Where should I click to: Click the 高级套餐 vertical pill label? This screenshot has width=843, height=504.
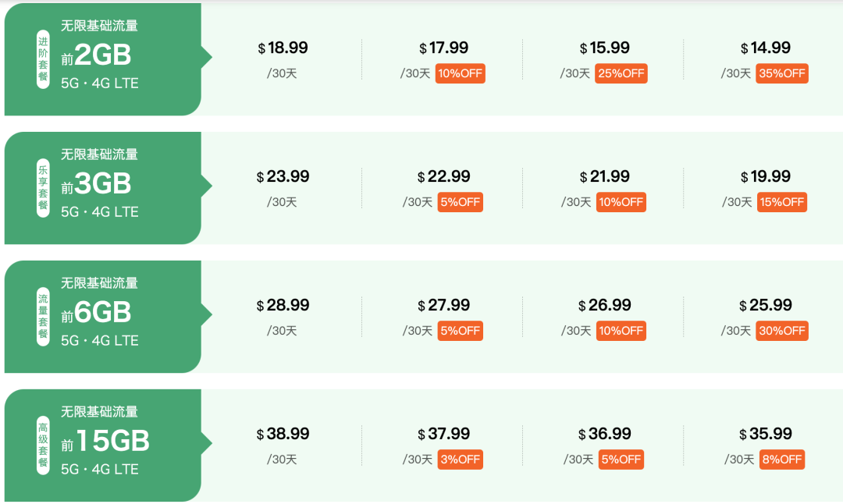click(43, 445)
